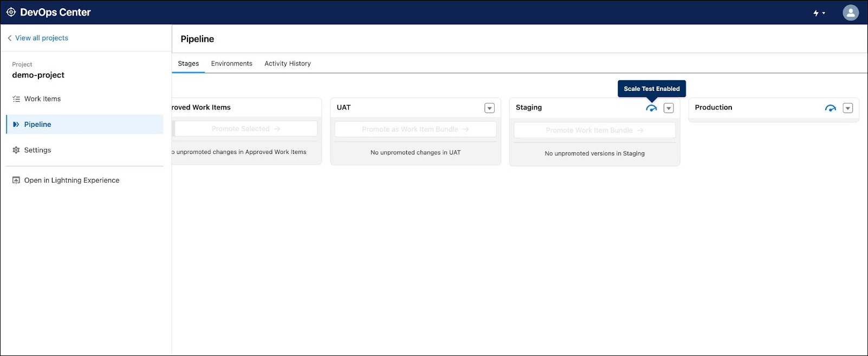This screenshot has width=868, height=356.
Task: Click the Promote Selected button
Action: (245, 129)
